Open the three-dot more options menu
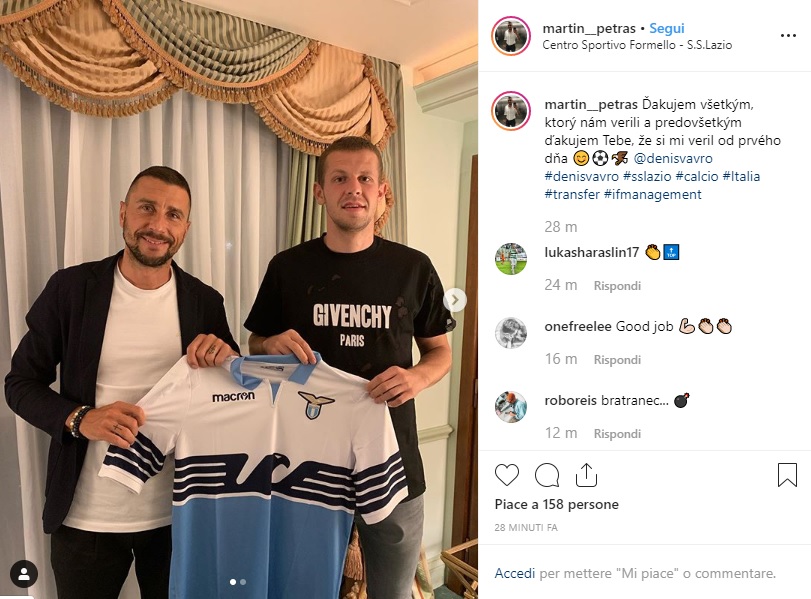Image resolution: width=811 pixels, height=599 pixels. 788,36
